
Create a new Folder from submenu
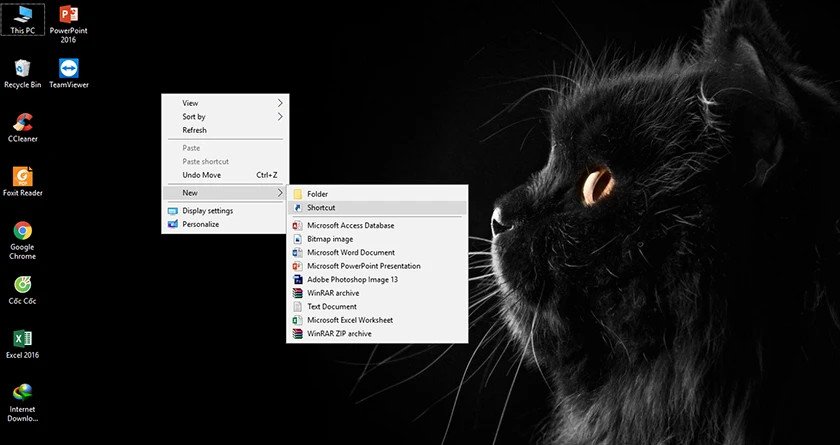tap(317, 194)
